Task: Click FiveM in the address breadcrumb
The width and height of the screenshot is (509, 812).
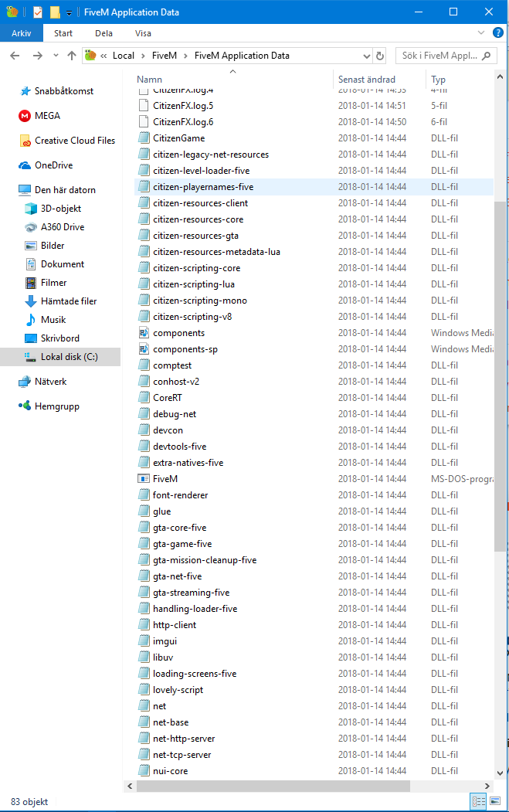Action: tap(165, 56)
